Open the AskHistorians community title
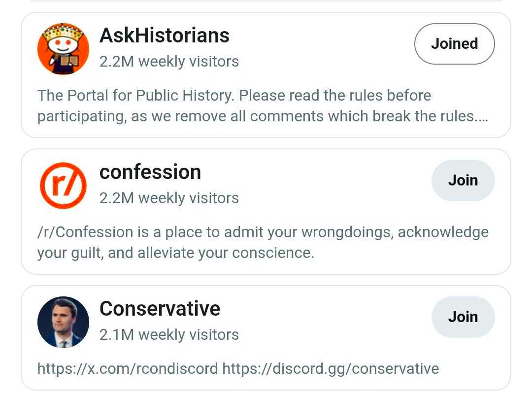532x399 pixels. pos(164,36)
